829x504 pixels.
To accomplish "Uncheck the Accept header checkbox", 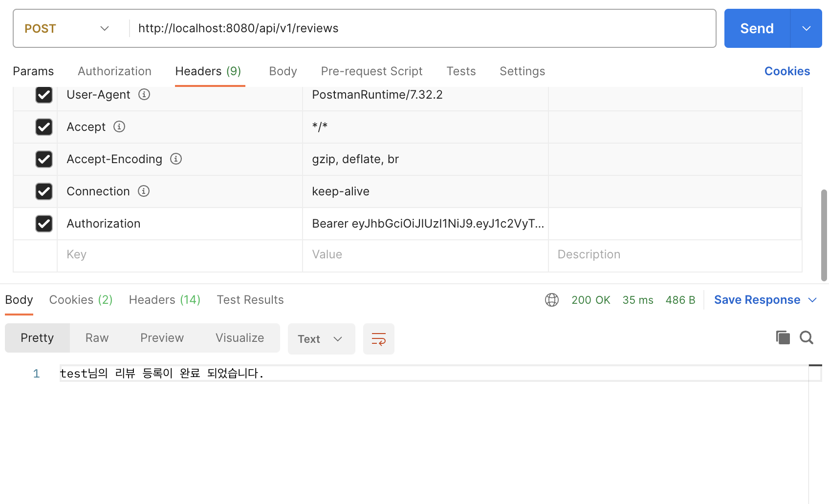I will coord(44,126).
